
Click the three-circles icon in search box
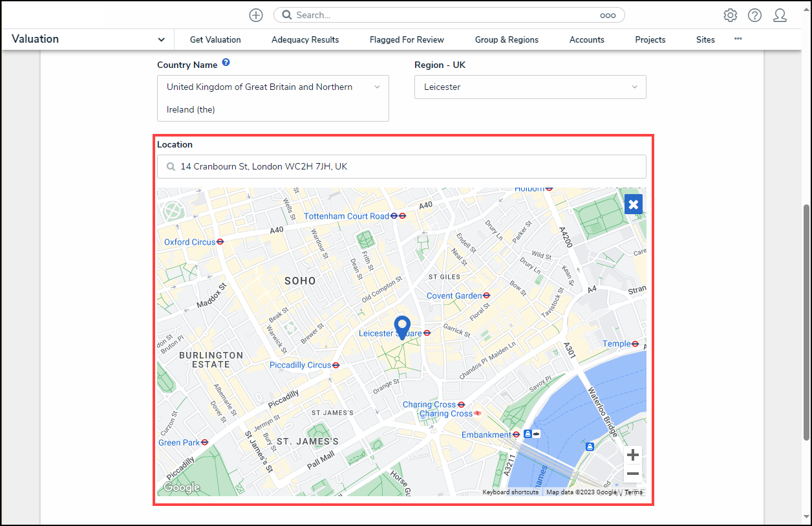tap(608, 15)
